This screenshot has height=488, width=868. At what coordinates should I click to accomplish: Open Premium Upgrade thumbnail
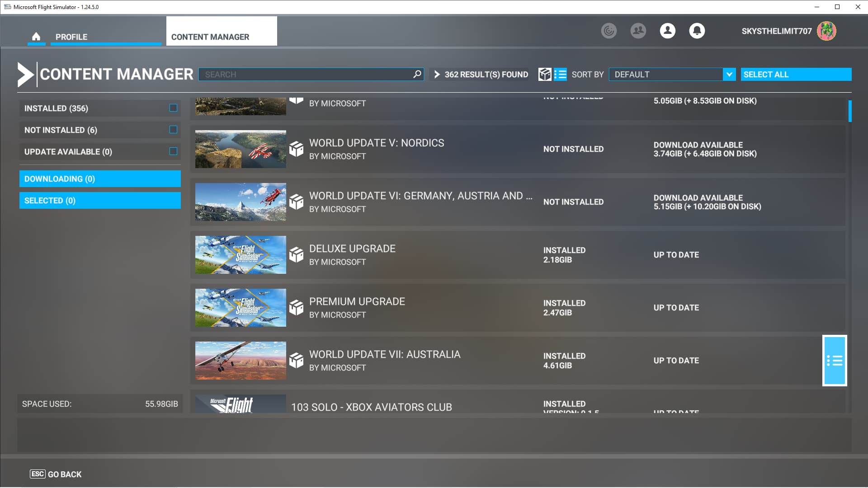click(x=241, y=308)
